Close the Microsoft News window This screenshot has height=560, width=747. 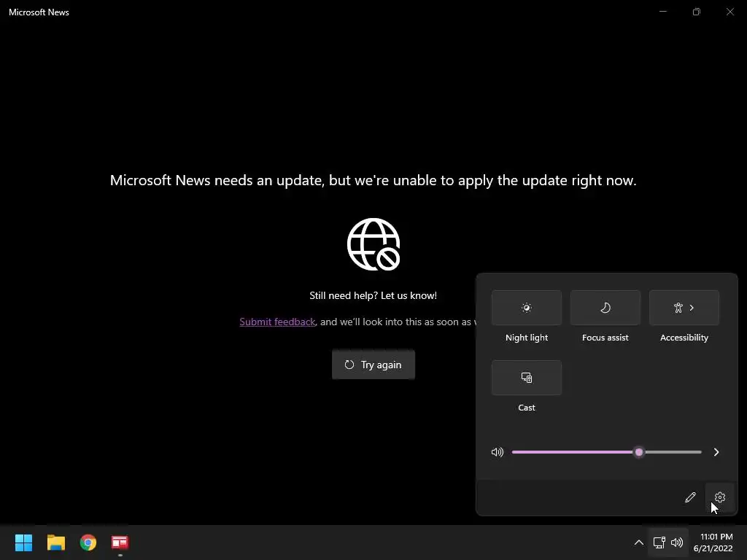pos(729,12)
